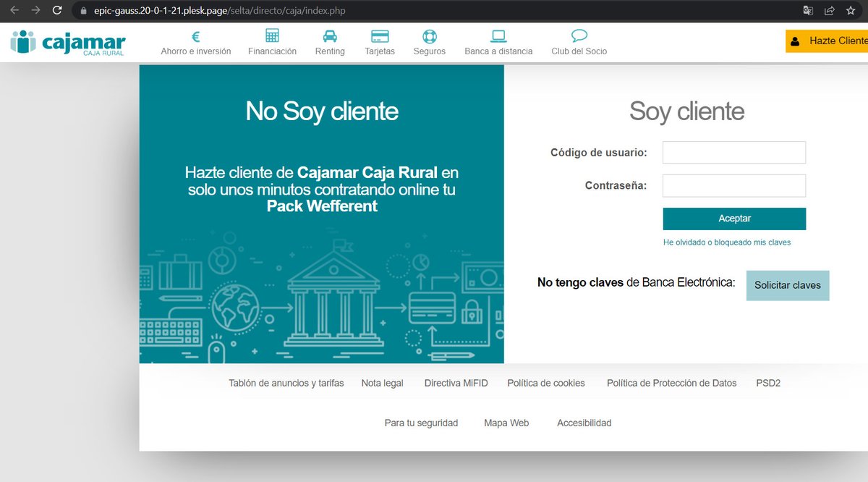Click the Solicitar claves button
868x482 pixels.
(788, 285)
